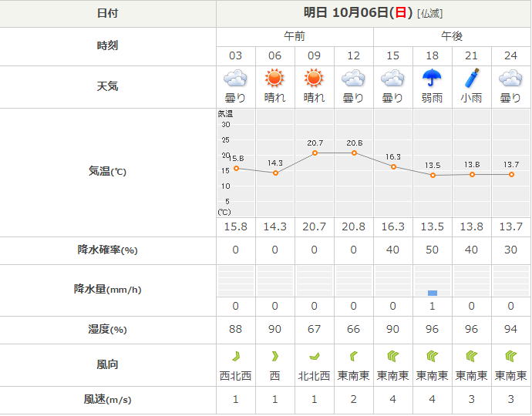Click the 13.5 temperature point on graph
Screen dimensions: 532x416
pos(433,176)
